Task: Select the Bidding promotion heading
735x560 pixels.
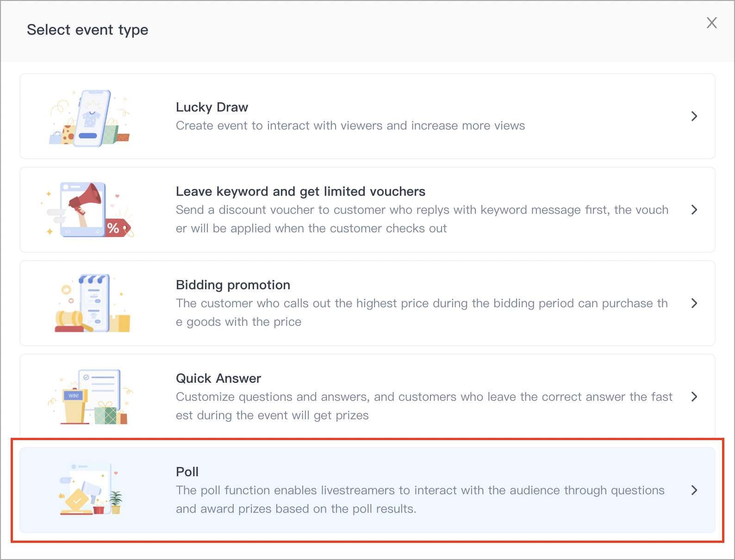Action: (233, 285)
